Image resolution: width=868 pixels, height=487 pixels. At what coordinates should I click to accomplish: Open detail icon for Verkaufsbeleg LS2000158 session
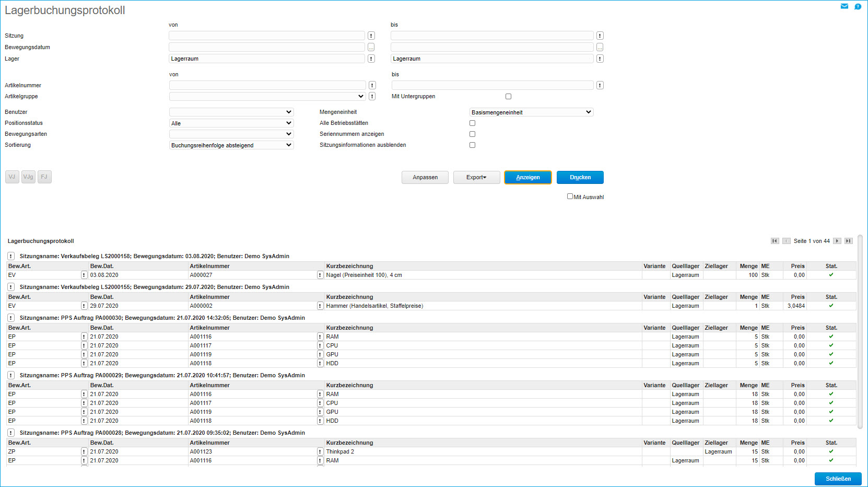tap(11, 256)
